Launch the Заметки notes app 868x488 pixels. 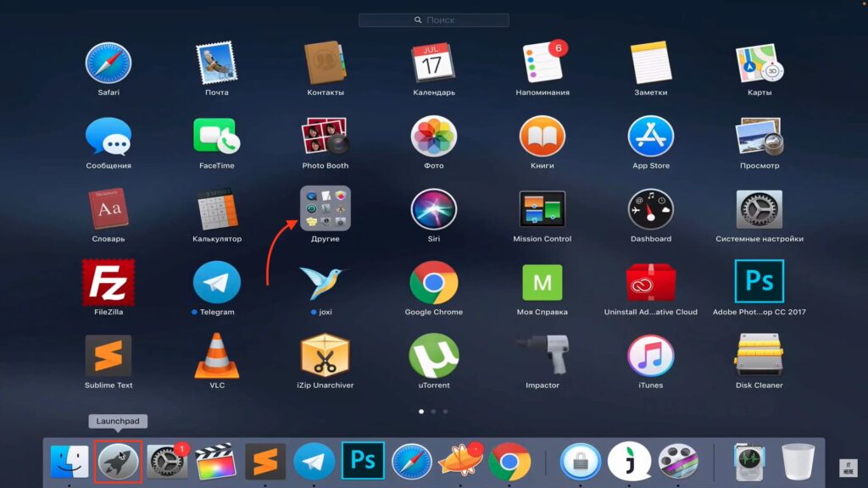(x=650, y=63)
